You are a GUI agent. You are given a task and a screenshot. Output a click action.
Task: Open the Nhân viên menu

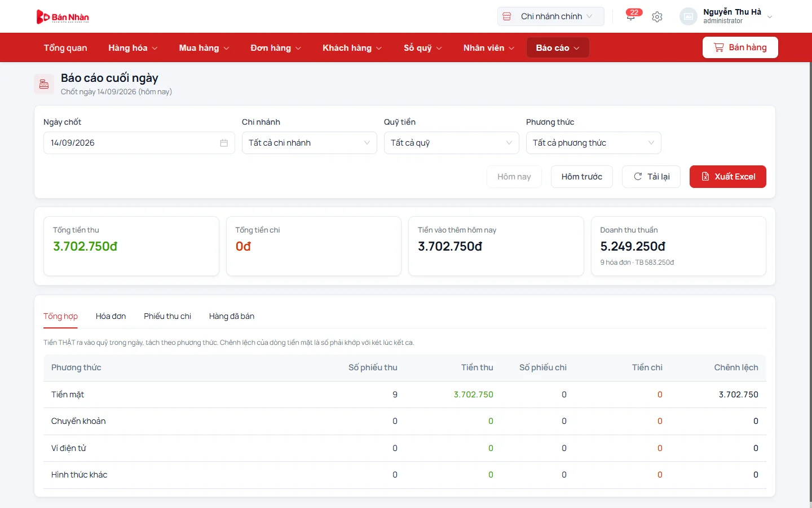(489, 48)
